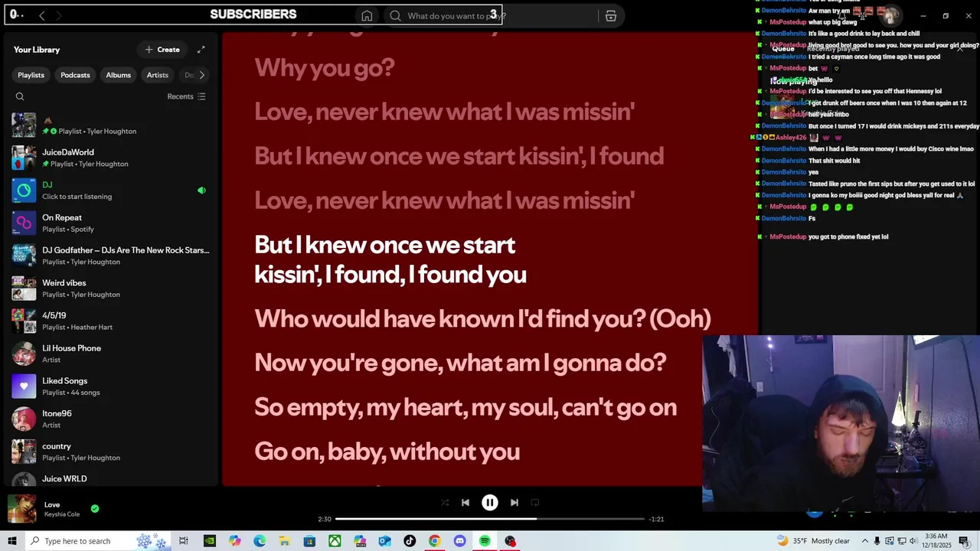980x551 pixels.
Task: Click the Liked Songs heart thumbnail
Action: (24, 386)
